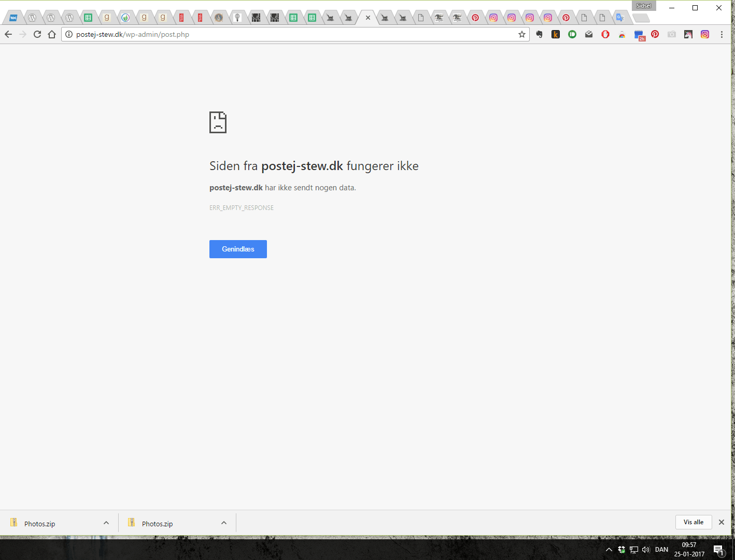This screenshot has height=560, width=735.
Task: Click the address bar showing postej-stew.dk/wp-admin/post.php
Action: pyautogui.click(x=295, y=34)
